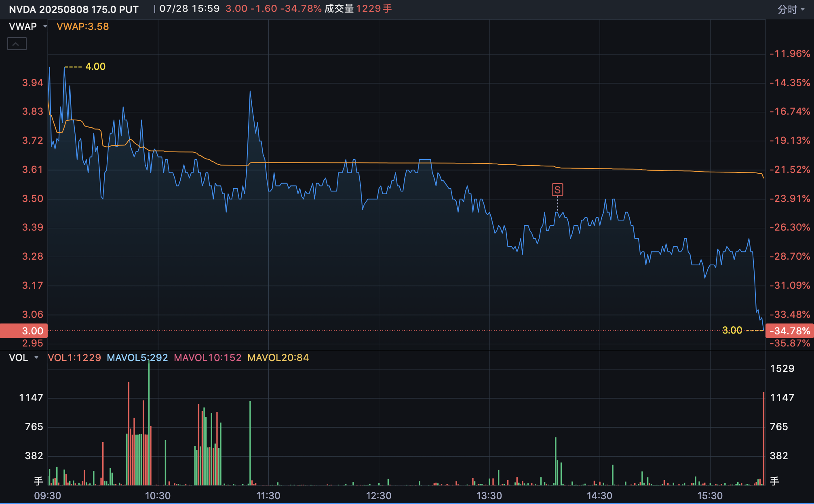This screenshot has width=814, height=504.
Task: Toggle the MAVOL10:152 indicator label
Action: (x=207, y=358)
